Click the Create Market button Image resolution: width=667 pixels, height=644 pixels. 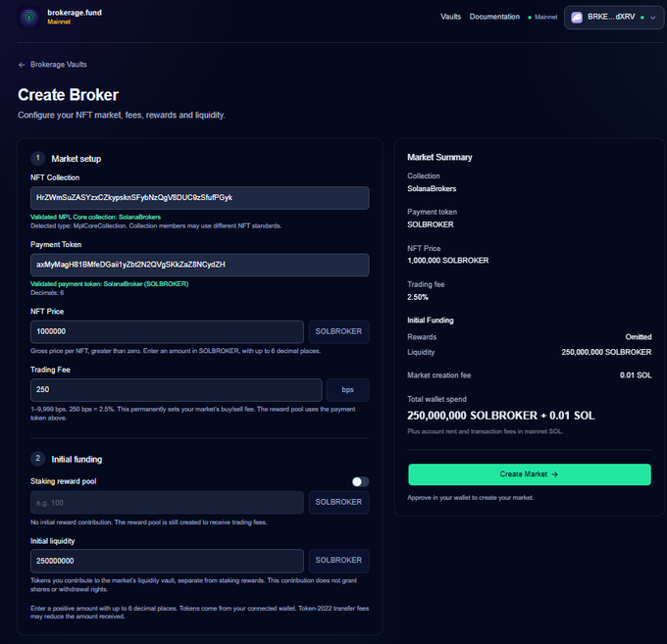[x=529, y=474]
